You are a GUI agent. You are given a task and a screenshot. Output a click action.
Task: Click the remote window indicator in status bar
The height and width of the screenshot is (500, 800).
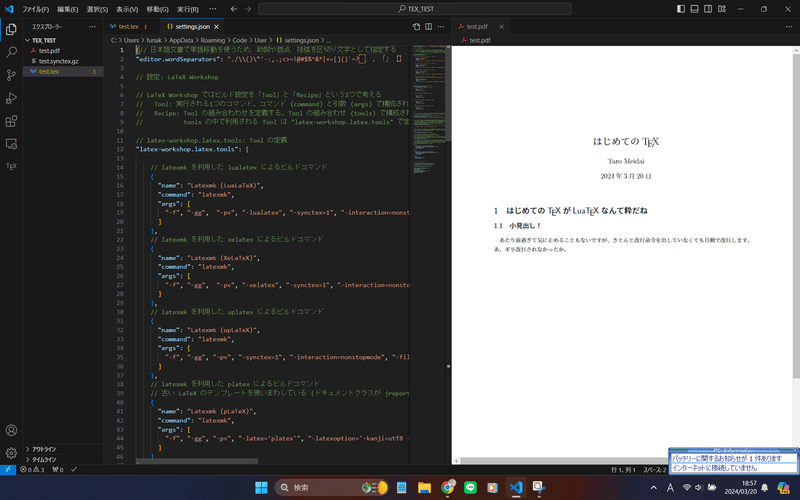pos(8,469)
